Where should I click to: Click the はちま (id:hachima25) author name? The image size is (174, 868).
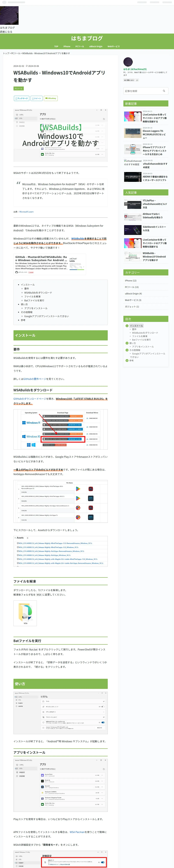pos(135,69)
